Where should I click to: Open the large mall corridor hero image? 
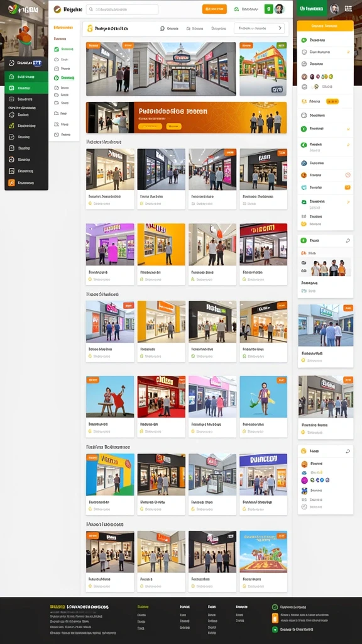[x=161, y=69]
